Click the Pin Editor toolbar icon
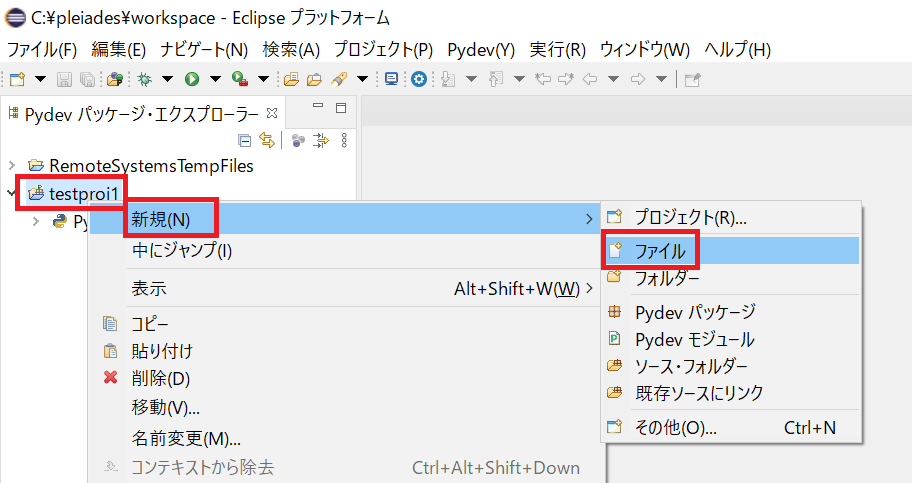The image size is (912, 483). point(692,79)
